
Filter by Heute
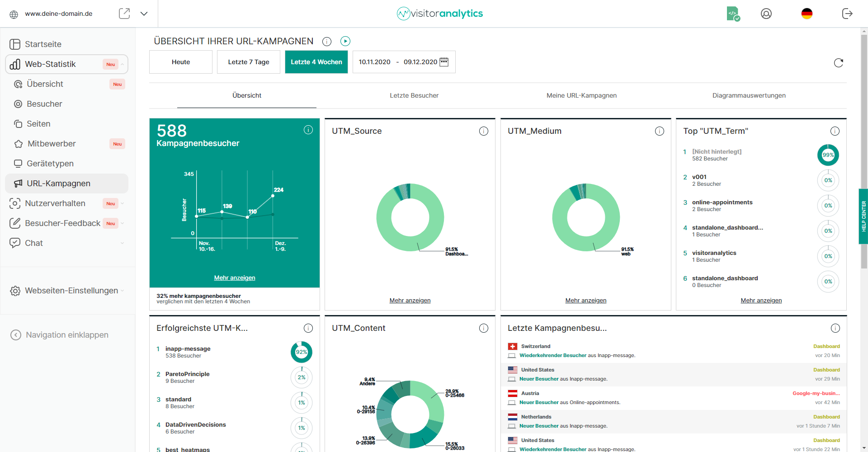coord(181,62)
